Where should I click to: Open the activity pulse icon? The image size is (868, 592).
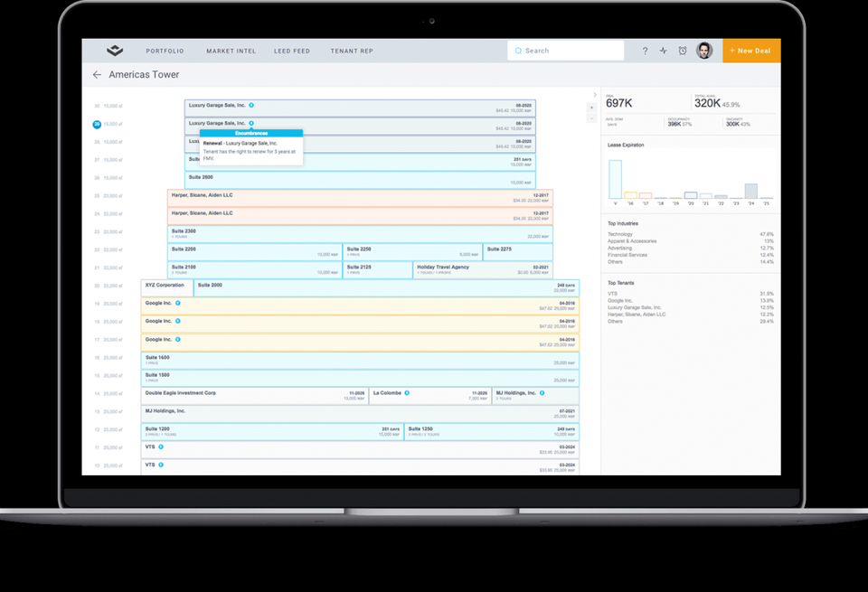pos(663,51)
